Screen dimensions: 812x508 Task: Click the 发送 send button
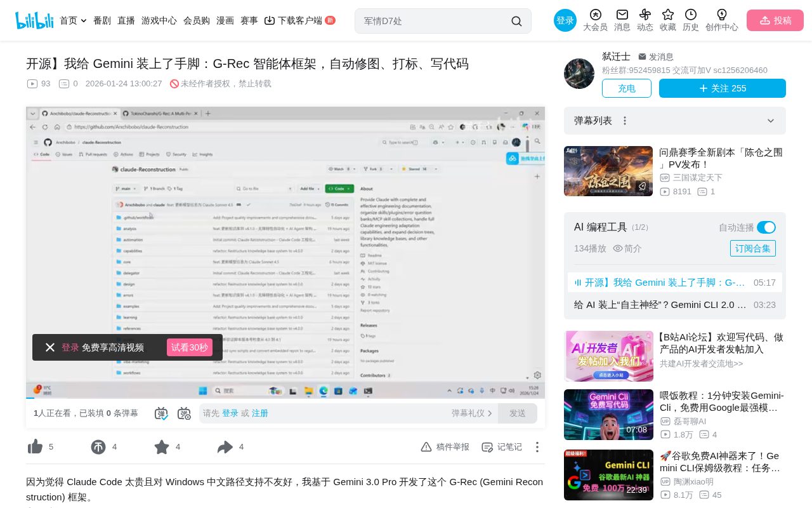[518, 413]
